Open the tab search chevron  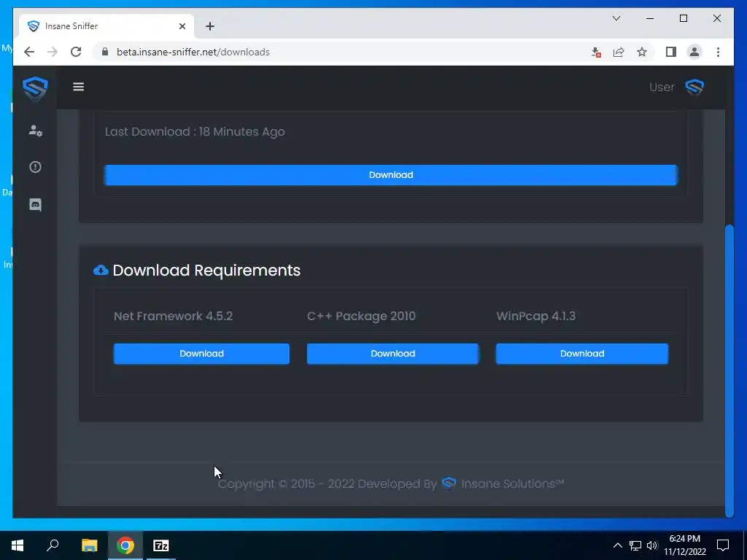[616, 18]
